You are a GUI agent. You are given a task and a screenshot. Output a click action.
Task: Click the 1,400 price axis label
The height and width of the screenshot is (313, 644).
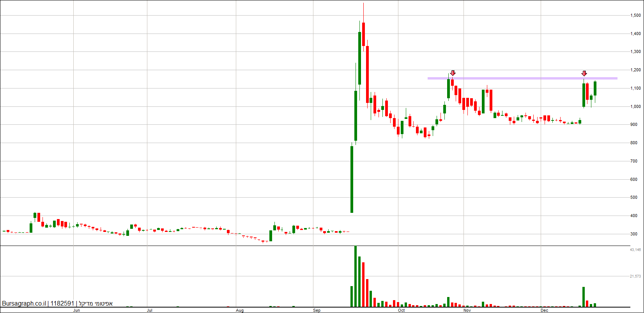coord(636,34)
